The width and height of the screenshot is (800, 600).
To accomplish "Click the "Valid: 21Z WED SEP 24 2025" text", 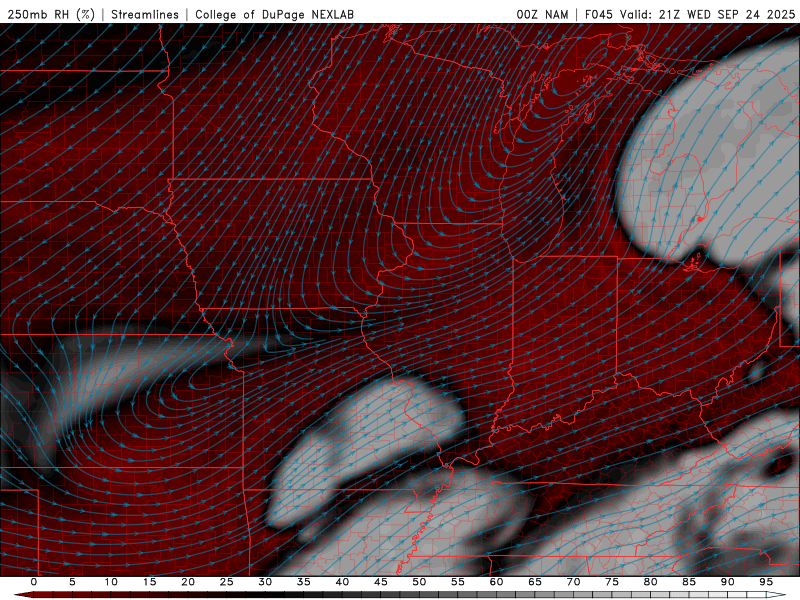I will point(708,14).
